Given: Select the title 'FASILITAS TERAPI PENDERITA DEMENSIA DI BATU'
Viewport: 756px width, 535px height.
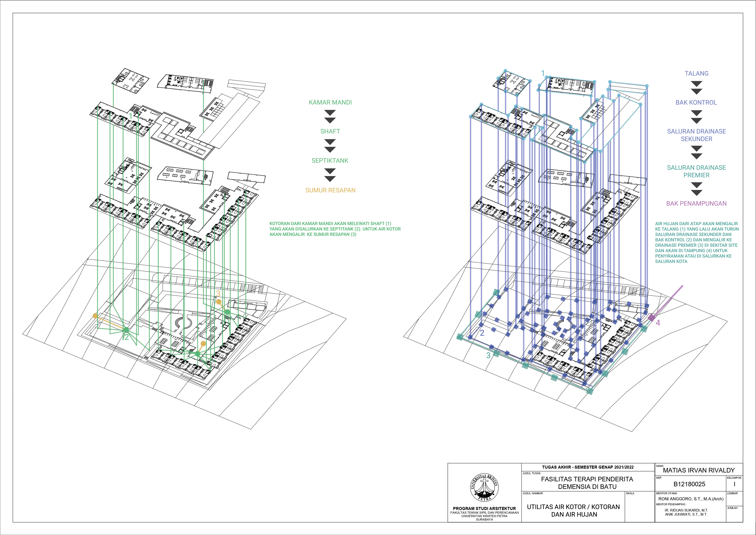Looking at the screenshot, I should tap(587, 483).
